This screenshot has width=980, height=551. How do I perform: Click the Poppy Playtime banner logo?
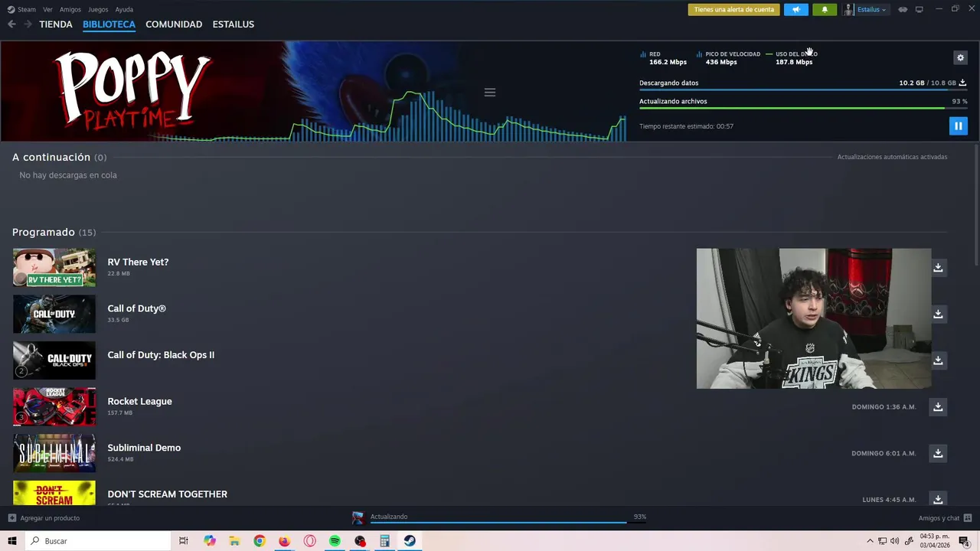132,90
